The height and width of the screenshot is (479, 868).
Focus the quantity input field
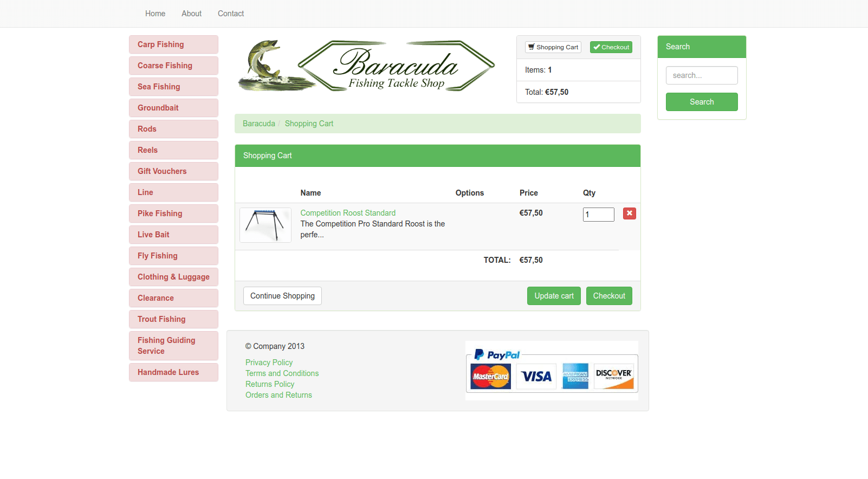(x=598, y=215)
